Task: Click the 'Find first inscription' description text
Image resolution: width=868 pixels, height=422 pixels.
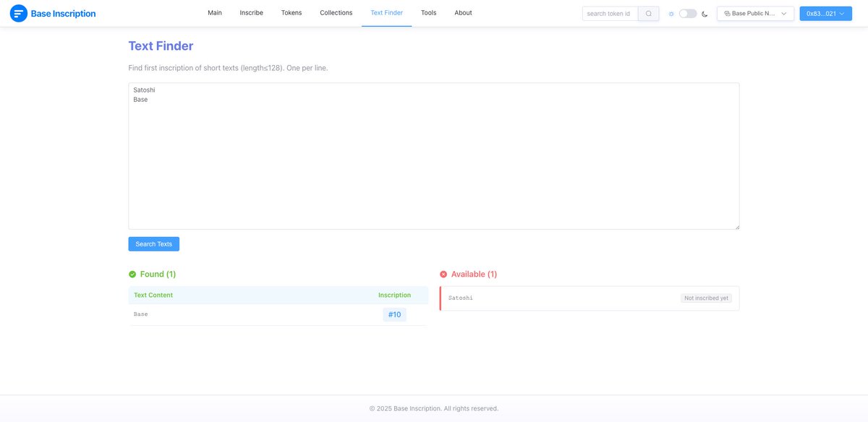Action: point(228,68)
